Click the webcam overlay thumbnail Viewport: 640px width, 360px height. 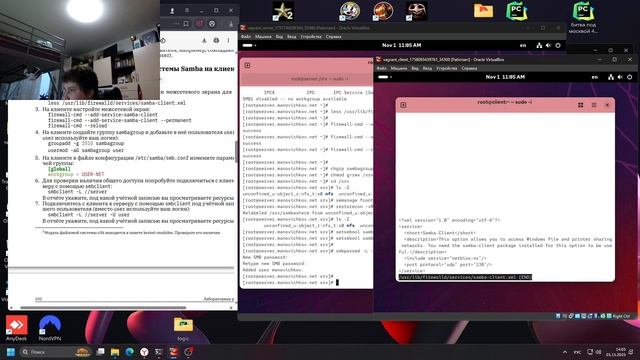click(80, 50)
